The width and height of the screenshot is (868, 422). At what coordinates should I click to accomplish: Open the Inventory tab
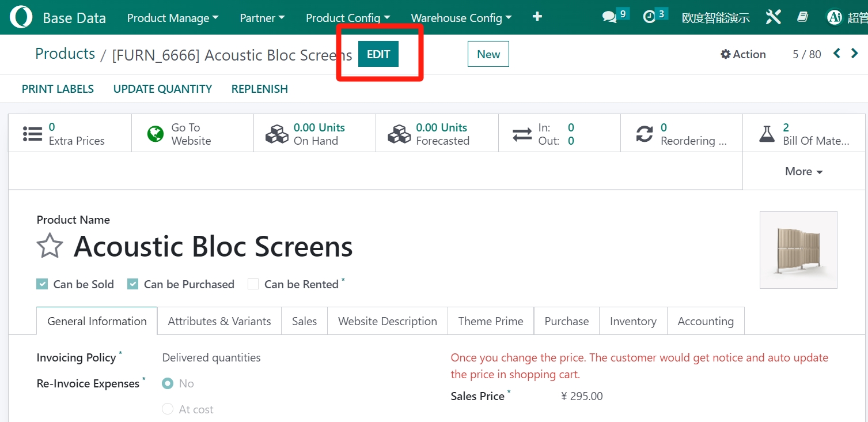click(x=633, y=321)
